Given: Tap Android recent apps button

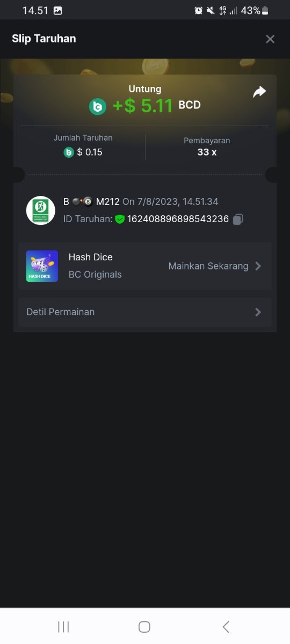Looking at the screenshot, I should (x=63, y=627).
